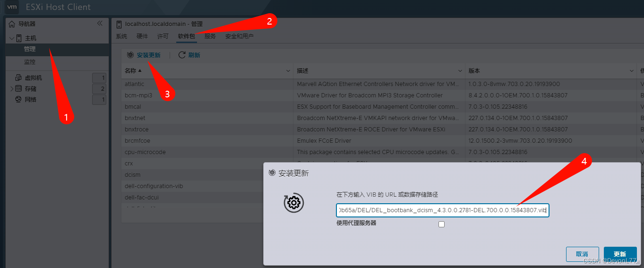Screen dimensions: 644x268
Task: Click the 虚拟机 count badge showing 1
Action: pos(99,78)
